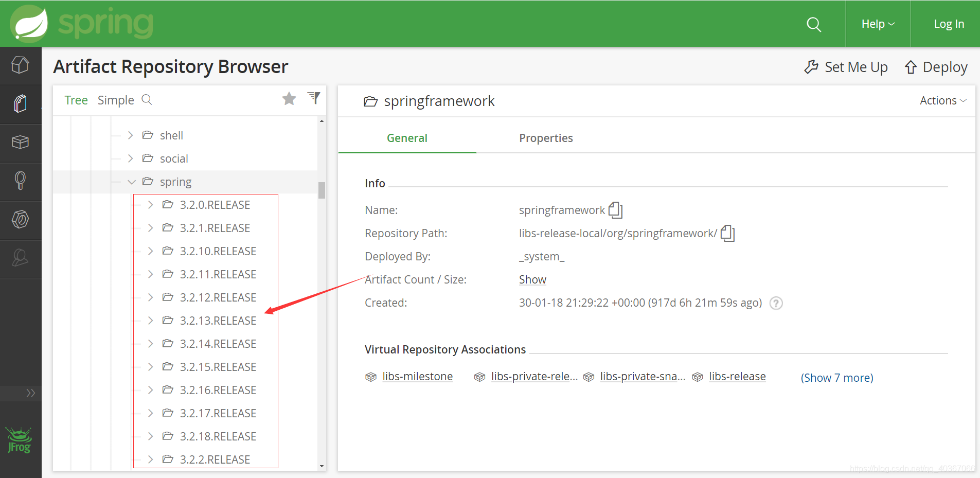Select the social tree item label
Image resolution: width=980 pixels, height=478 pixels.
[174, 158]
